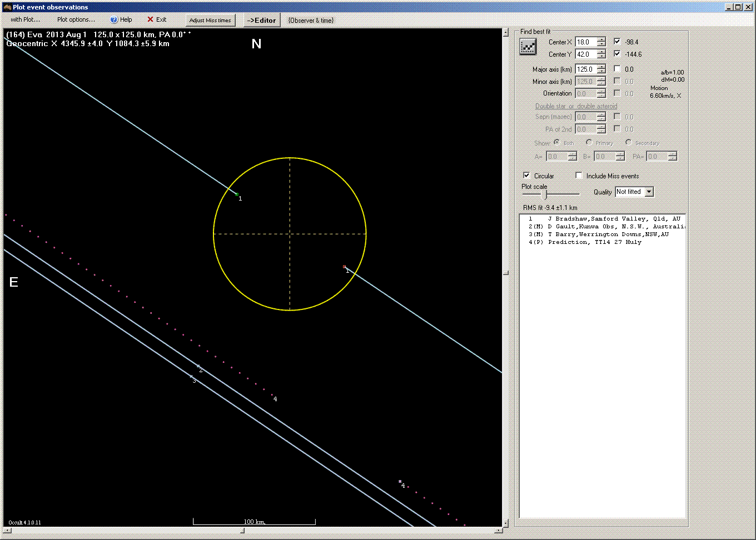Click the Find best fit graph icon button
The image size is (756, 540).
point(528,47)
